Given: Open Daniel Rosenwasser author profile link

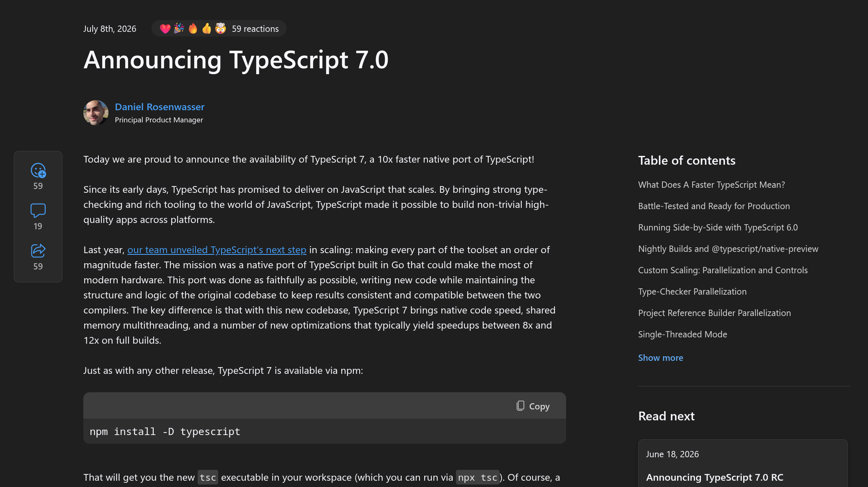Looking at the screenshot, I should (160, 107).
